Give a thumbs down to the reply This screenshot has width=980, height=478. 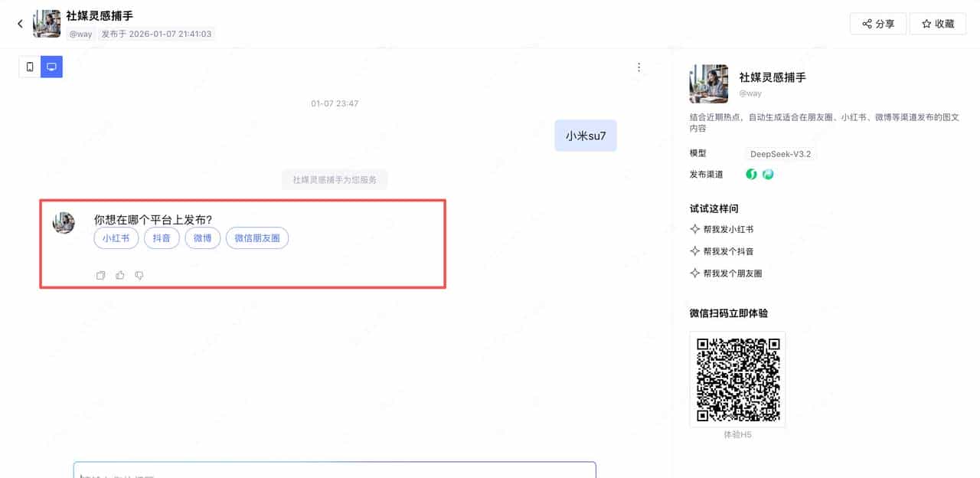[x=139, y=275]
